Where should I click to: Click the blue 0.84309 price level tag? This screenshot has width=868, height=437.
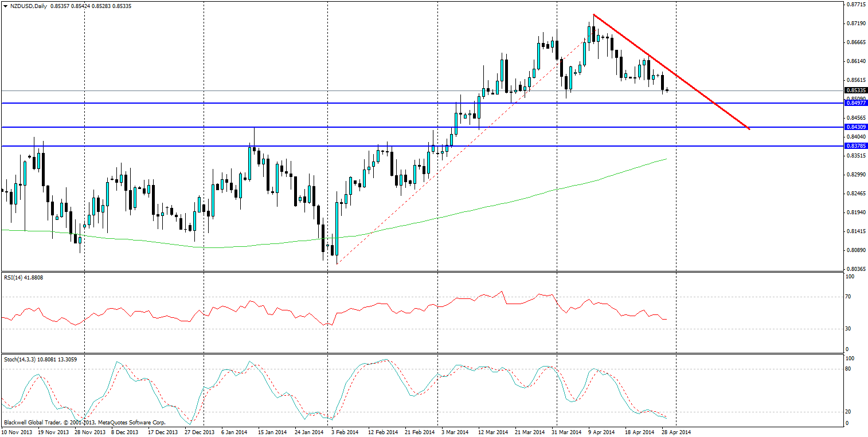tap(856, 127)
